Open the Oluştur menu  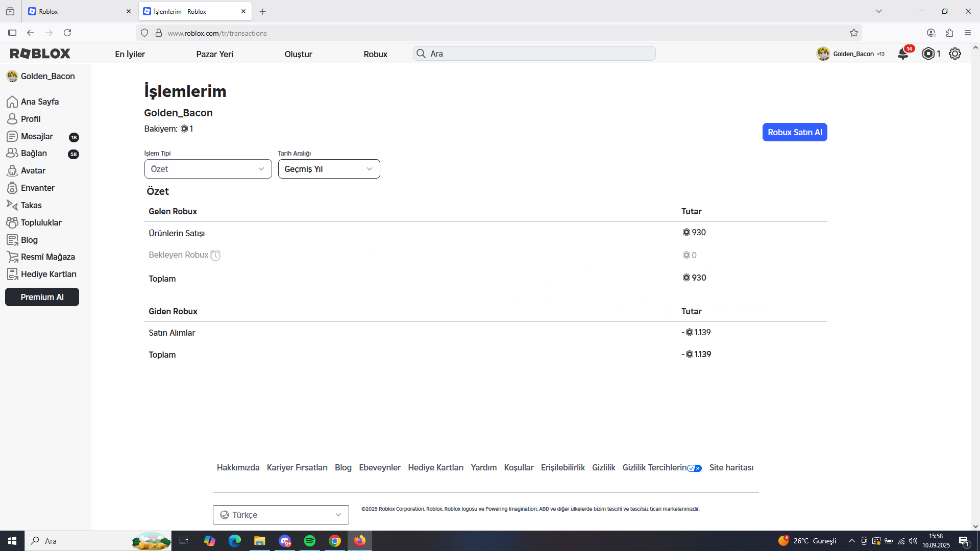coord(299,54)
